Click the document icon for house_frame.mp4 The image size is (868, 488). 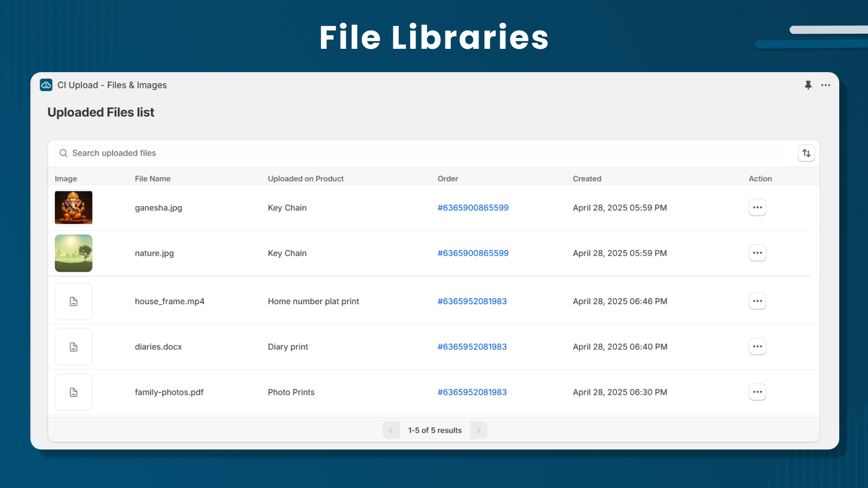[x=73, y=301]
